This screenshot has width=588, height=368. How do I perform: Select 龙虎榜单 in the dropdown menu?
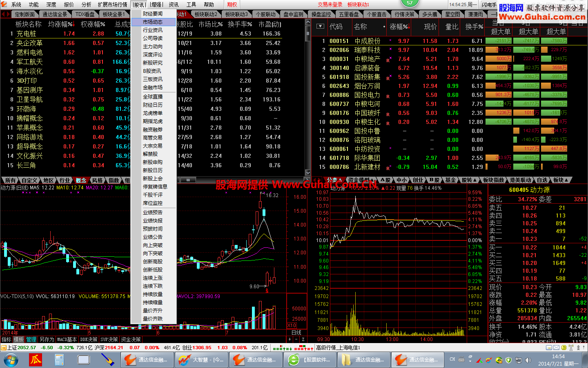pos(153,113)
